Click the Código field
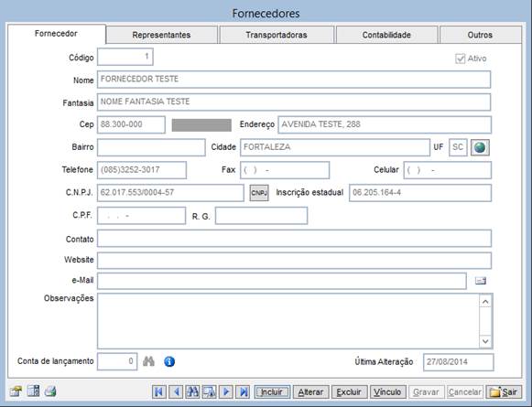This screenshot has width=532, height=407. pos(125,57)
